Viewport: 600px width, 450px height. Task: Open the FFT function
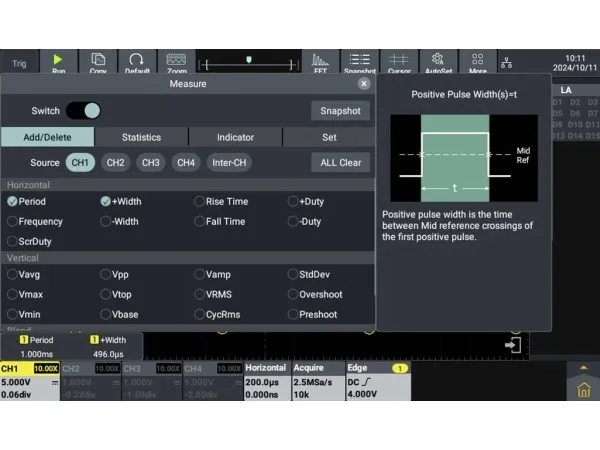click(x=320, y=63)
